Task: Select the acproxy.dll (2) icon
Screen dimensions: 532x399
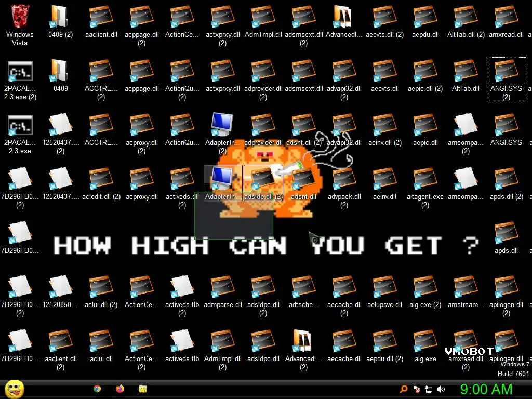Action: [x=141, y=125]
